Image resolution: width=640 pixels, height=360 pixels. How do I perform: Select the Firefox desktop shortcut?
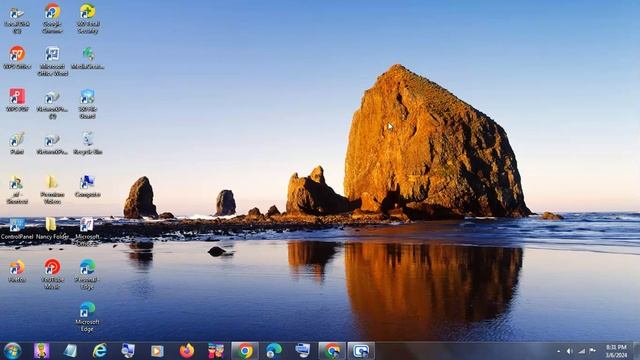[17, 271]
